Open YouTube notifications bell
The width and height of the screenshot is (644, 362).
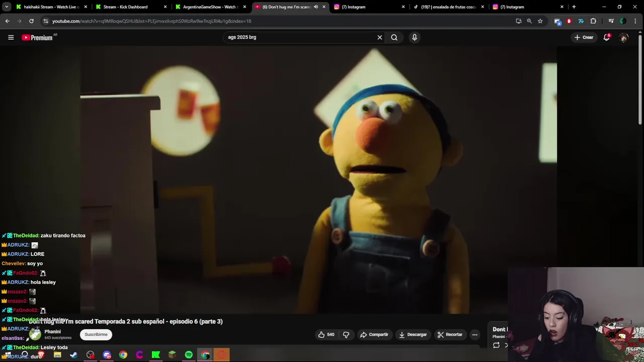pyautogui.click(x=607, y=37)
